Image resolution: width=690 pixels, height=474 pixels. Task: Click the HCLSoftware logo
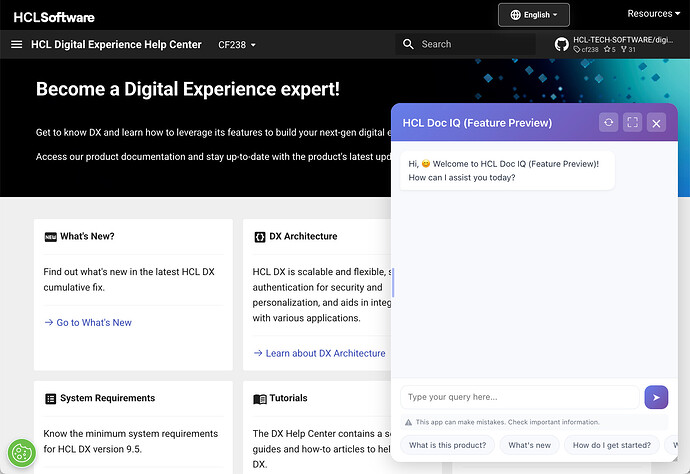coord(54,17)
